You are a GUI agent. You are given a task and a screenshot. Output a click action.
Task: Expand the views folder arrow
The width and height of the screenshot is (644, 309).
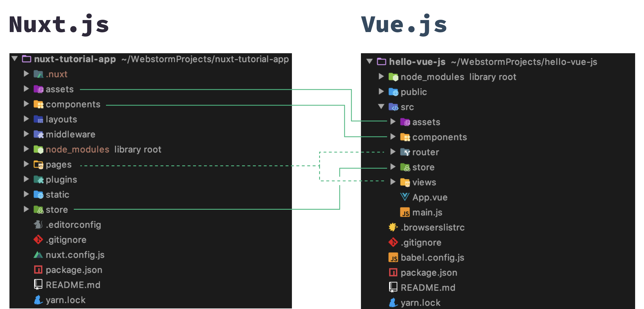tap(393, 182)
